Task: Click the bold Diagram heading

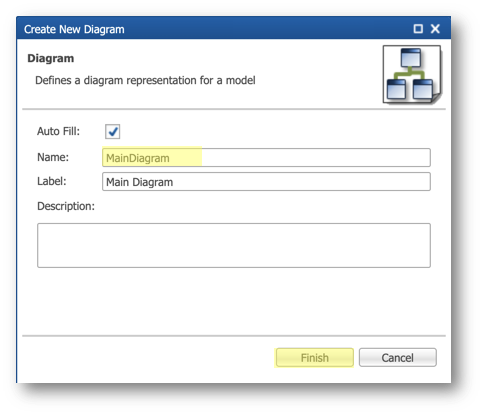Action: (51, 58)
